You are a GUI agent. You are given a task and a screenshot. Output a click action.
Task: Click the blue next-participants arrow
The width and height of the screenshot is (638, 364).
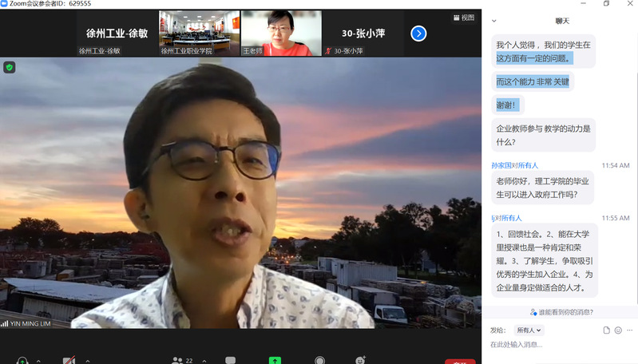pyautogui.click(x=418, y=34)
